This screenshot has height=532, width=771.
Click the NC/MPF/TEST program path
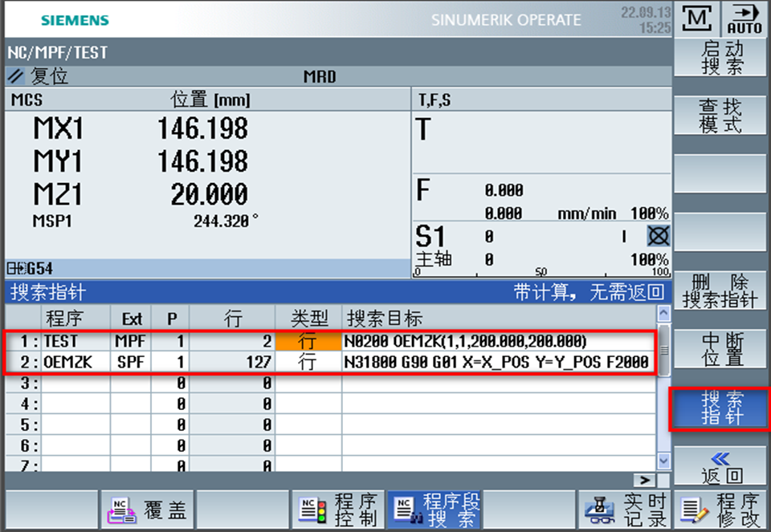click(58, 53)
